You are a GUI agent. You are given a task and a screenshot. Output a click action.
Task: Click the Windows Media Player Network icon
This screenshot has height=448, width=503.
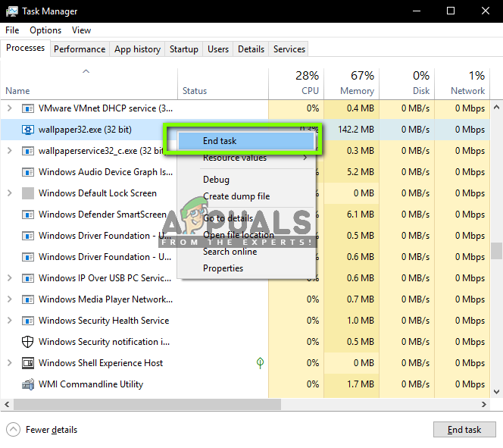(28, 299)
